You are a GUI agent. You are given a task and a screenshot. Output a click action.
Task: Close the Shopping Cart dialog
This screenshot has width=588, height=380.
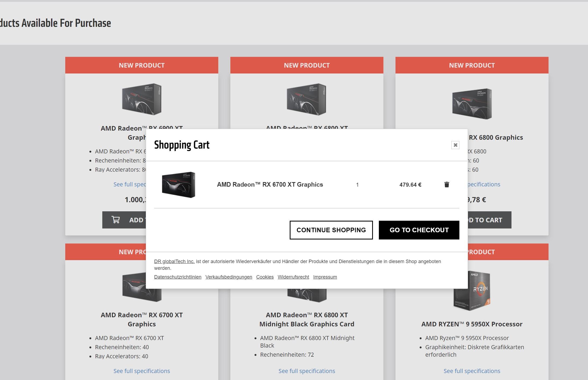pos(455,145)
